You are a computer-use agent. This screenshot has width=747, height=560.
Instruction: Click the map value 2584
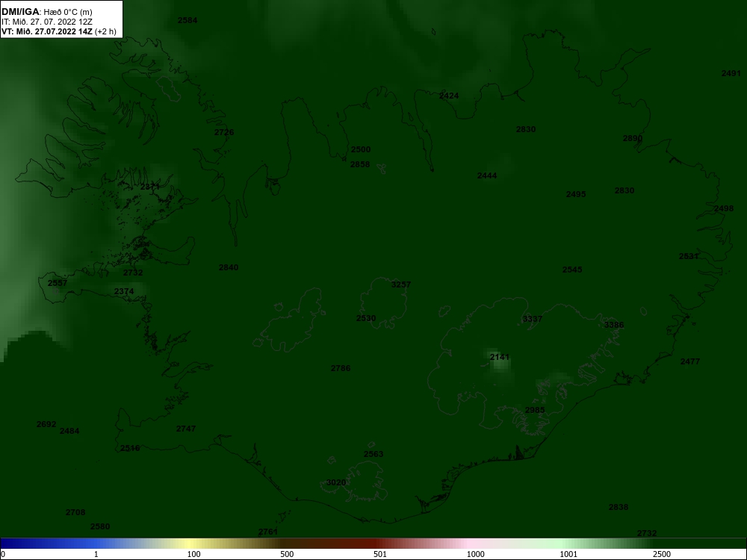click(187, 20)
